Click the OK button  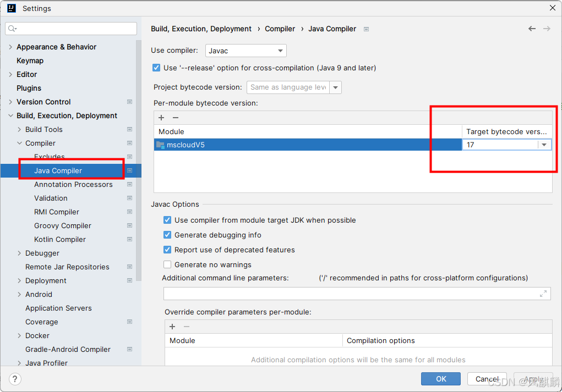441,379
